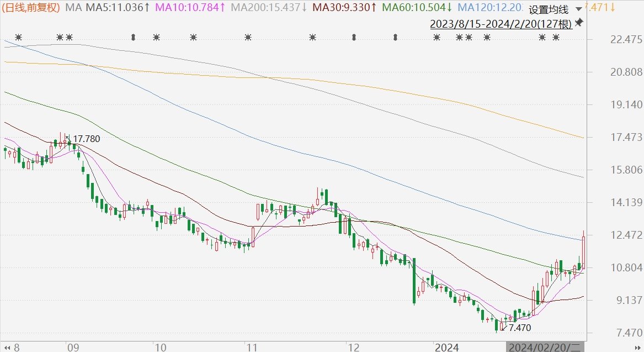
Task: Click the gray MA200:15.437 label
Action: [x=269, y=7]
